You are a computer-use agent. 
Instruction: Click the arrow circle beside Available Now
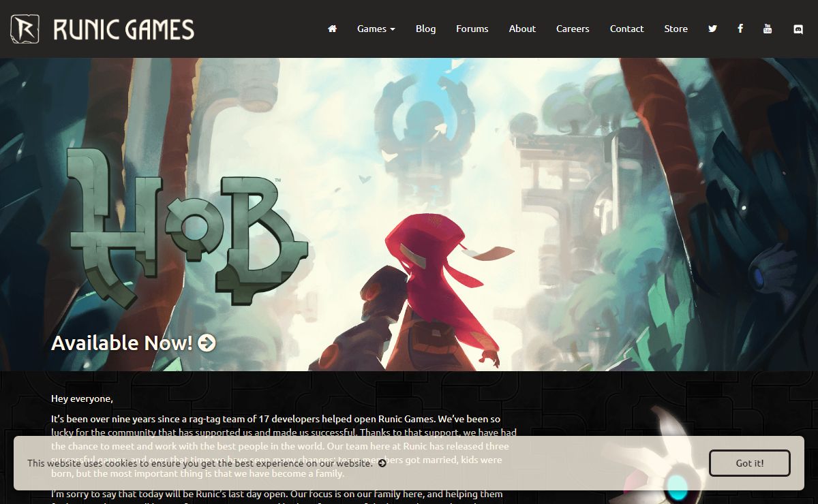(x=207, y=343)
